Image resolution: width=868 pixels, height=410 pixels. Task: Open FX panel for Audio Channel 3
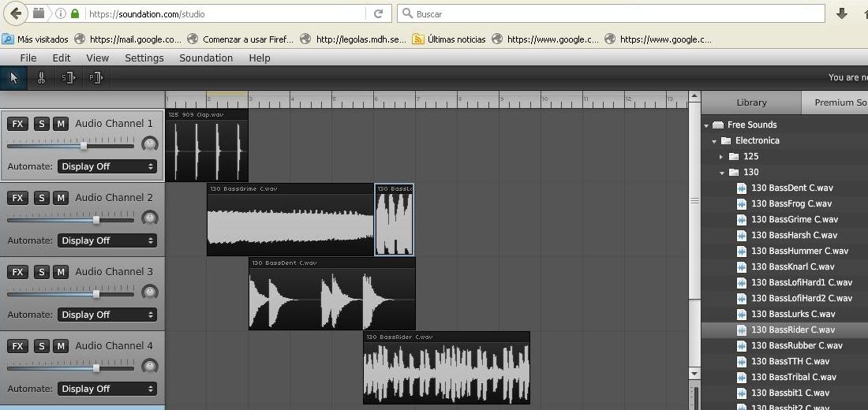pyautogui.click(x=17, y=272)
